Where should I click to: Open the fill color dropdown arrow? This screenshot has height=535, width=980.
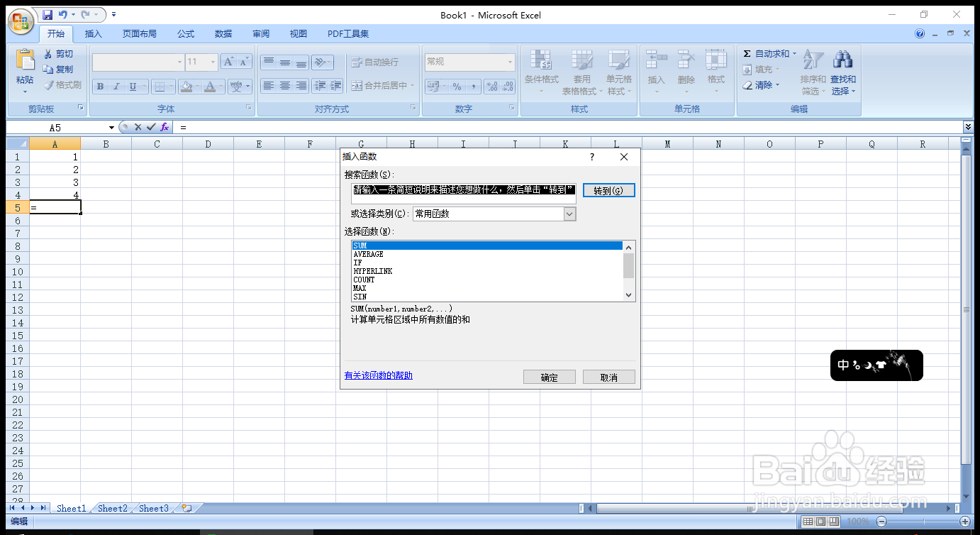tap(199, 86)
